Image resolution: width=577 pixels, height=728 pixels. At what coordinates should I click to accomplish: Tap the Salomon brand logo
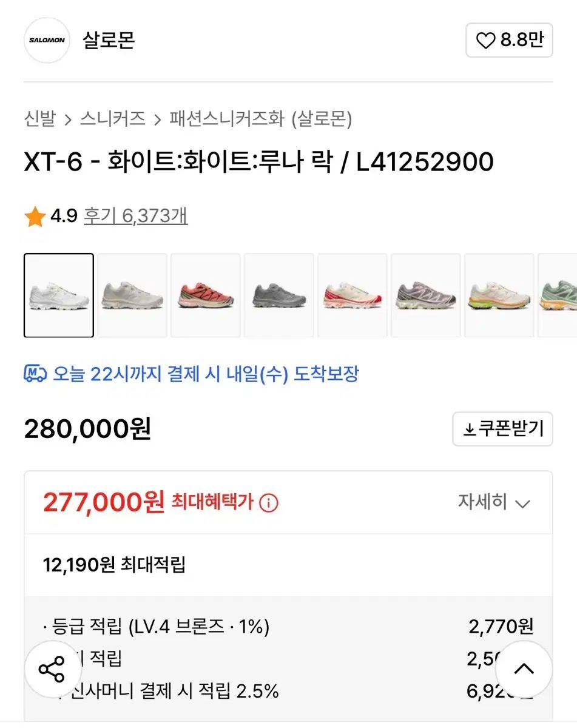point(47,41)
